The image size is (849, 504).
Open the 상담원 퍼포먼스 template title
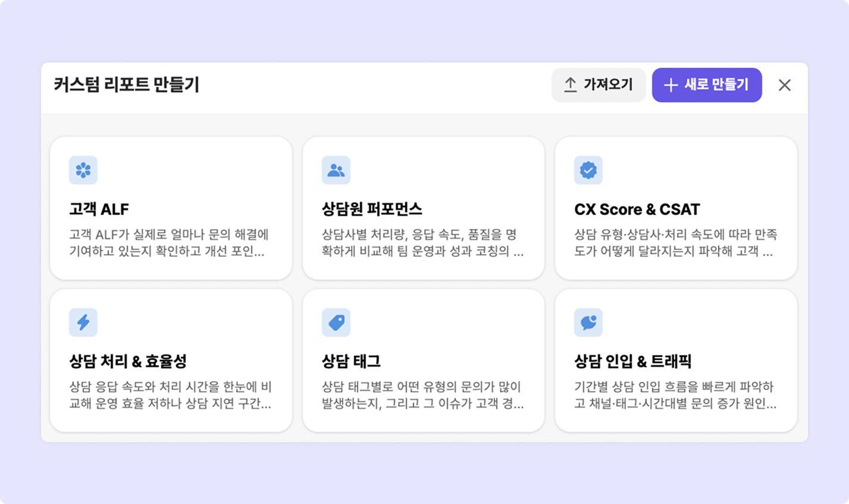tap(372, 209)
